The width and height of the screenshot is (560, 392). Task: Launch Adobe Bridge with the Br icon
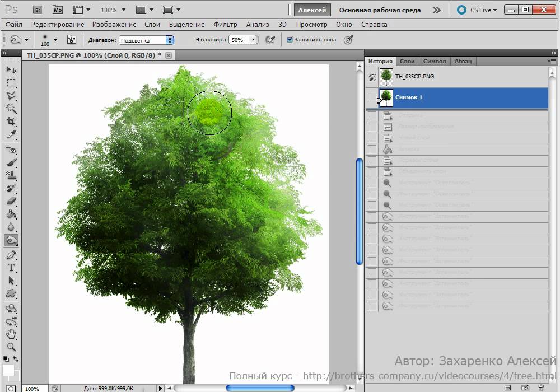click(38, 10)
